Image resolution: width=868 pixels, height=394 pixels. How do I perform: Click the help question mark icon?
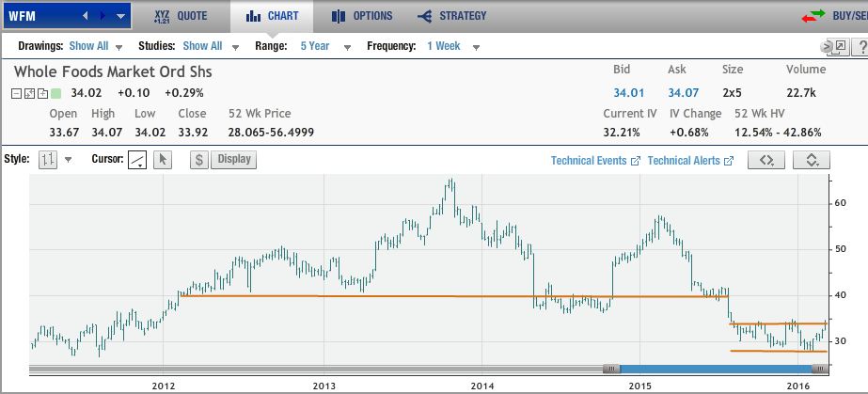coord(860,47)
